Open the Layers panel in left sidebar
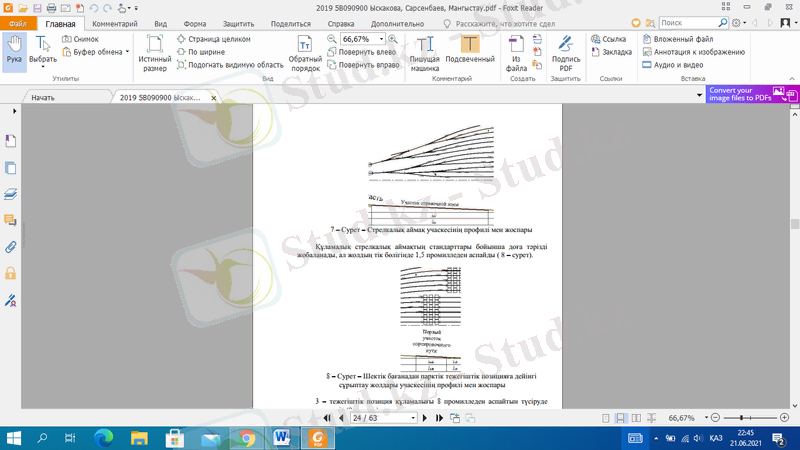 [11, 194]
